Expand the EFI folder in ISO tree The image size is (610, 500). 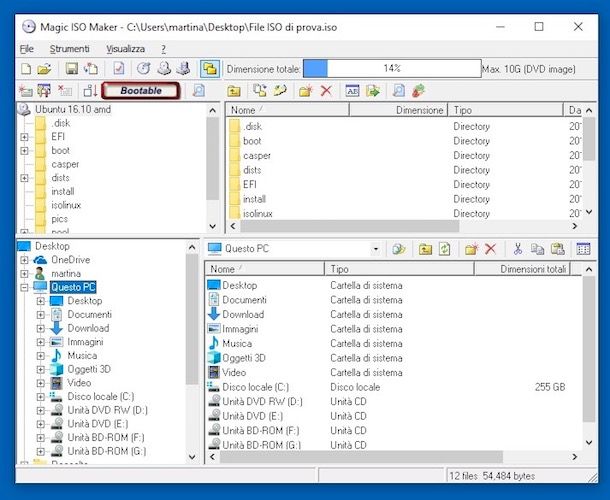pos(25,137)
